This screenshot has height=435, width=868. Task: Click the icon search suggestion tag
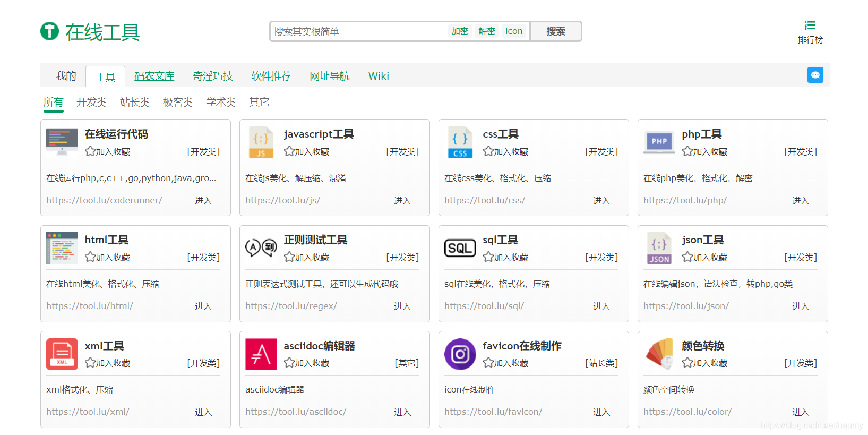[x=514, y=31]
